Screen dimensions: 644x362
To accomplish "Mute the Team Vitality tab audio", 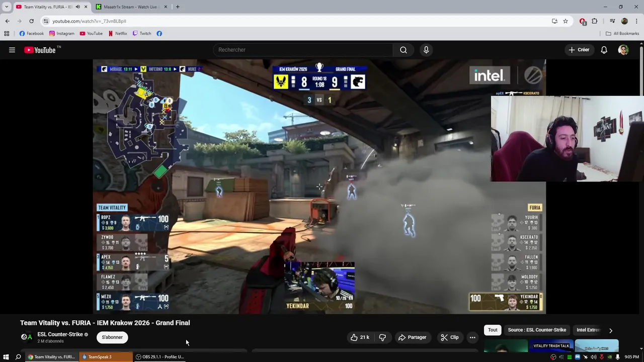I will [x=77, y=7].
